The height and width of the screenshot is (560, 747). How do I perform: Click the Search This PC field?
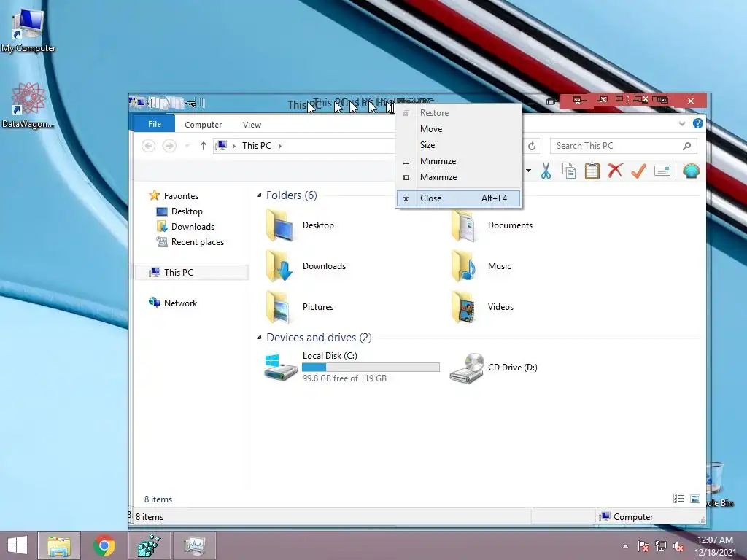click(623, 146)
